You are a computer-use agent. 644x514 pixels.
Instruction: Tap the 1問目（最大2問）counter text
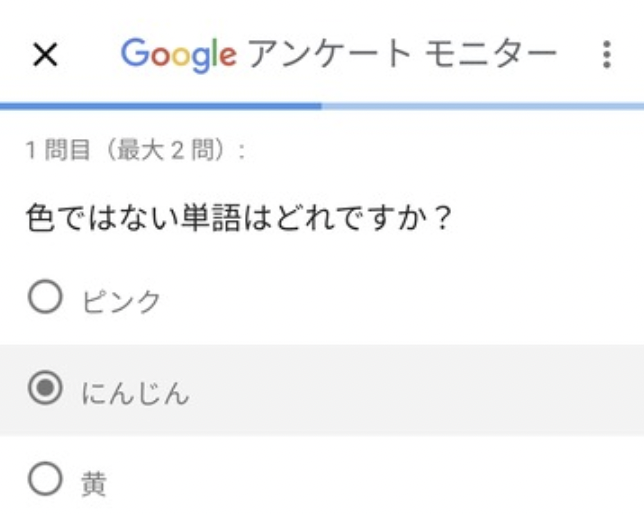pyautogui.click(x=136, y=150)
